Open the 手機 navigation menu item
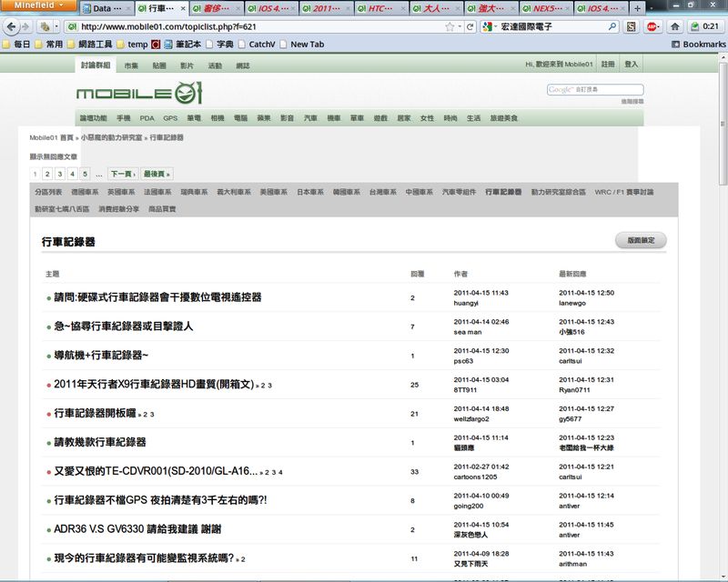 123,118
